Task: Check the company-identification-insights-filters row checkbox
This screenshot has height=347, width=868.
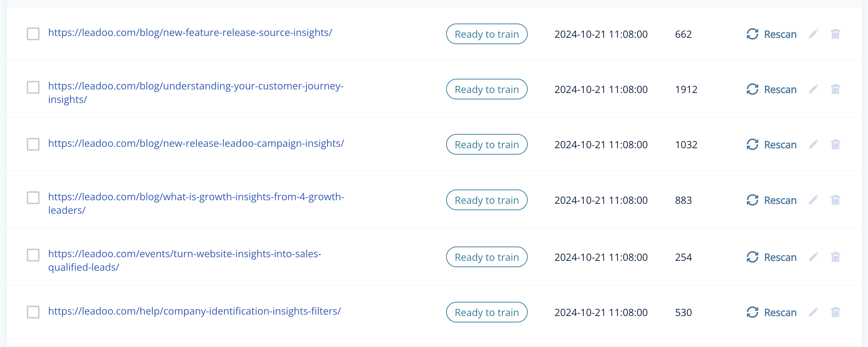Action: (x=33, y=312)
